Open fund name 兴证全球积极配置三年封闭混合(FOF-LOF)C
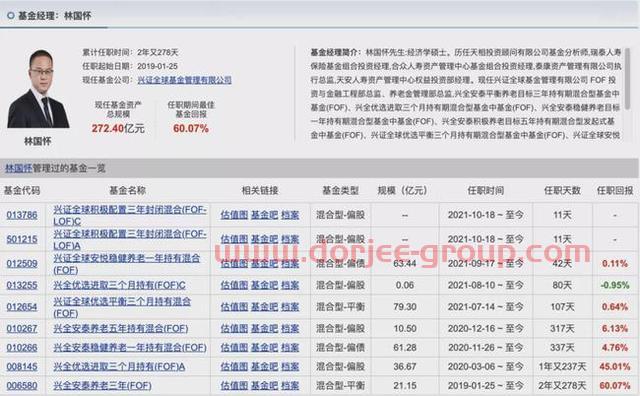Viewport: 640px width, 396px height. point(130,215)
